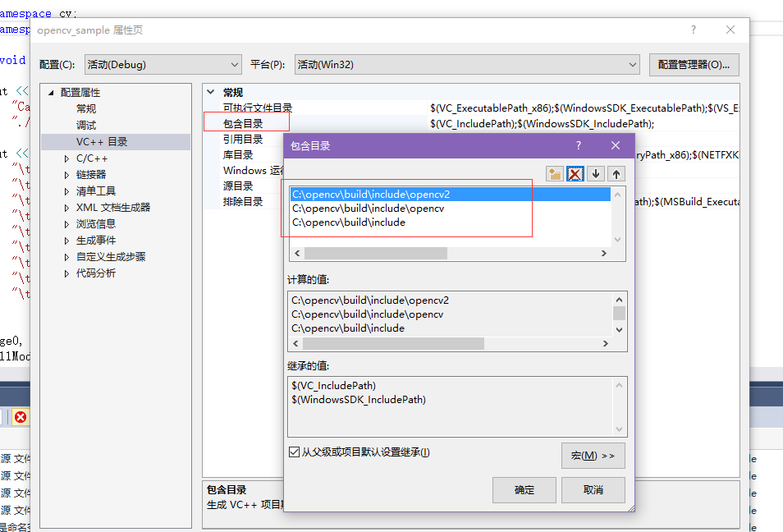Expand the 链接器 tree node
The image size is (783, 532).
click(x=67, y=175)
